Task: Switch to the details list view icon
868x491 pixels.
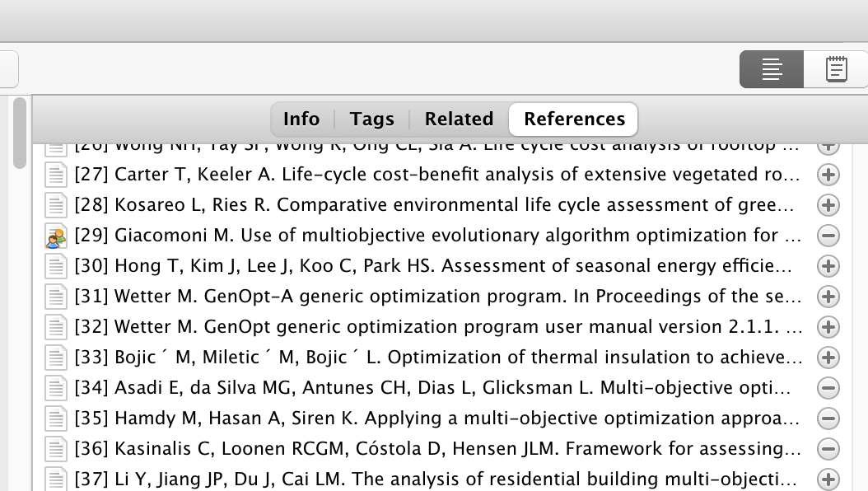Action: tap(771, 69)
